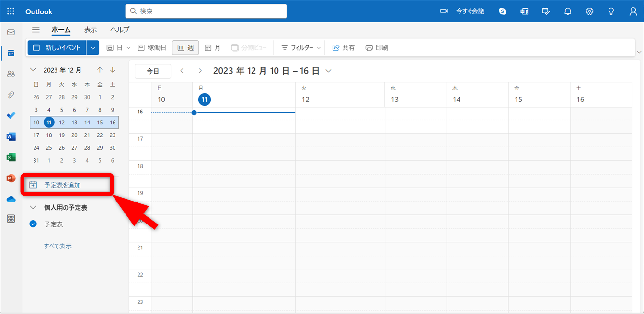Collapse the 個人用の予定表 section
The width and height of the screenshot is (644, 314).
[33, 208]
